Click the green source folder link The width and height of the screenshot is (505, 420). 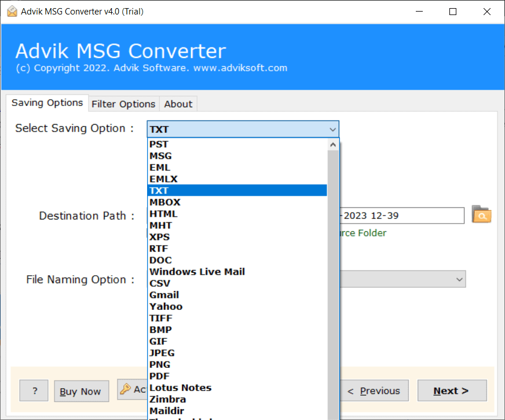click(x=363, y=233)
